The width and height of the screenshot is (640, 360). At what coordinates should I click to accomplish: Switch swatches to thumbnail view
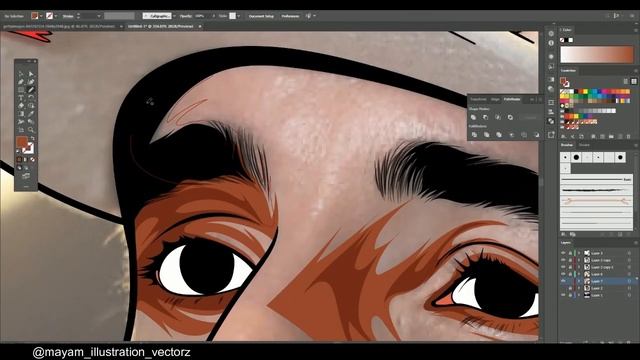634,82
